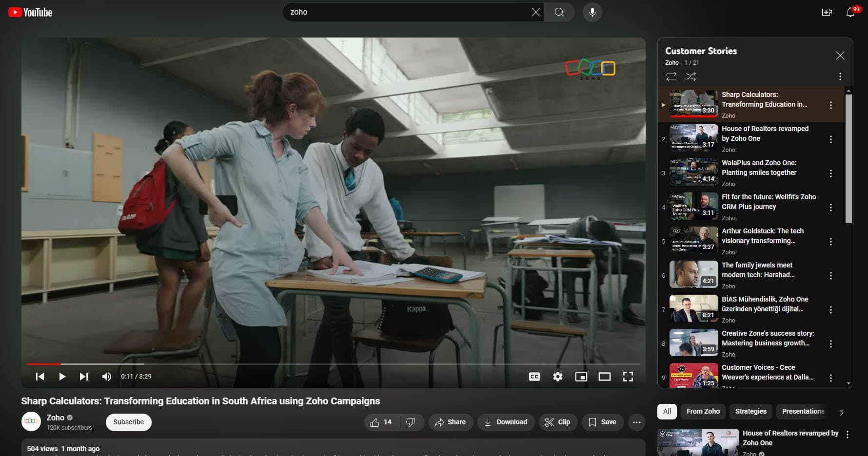Open Fit for the future Wellfit's video
The height and width of the screenshot is (456, 868).
769,202
